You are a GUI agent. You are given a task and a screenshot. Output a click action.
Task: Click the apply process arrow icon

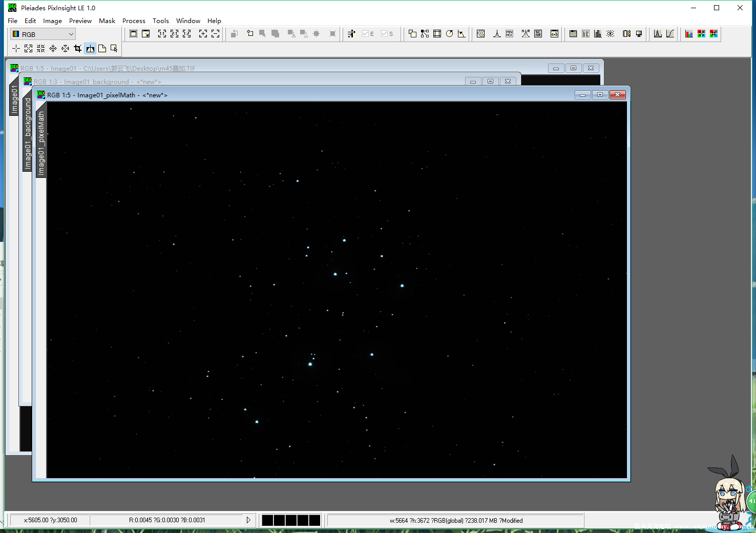351,34
